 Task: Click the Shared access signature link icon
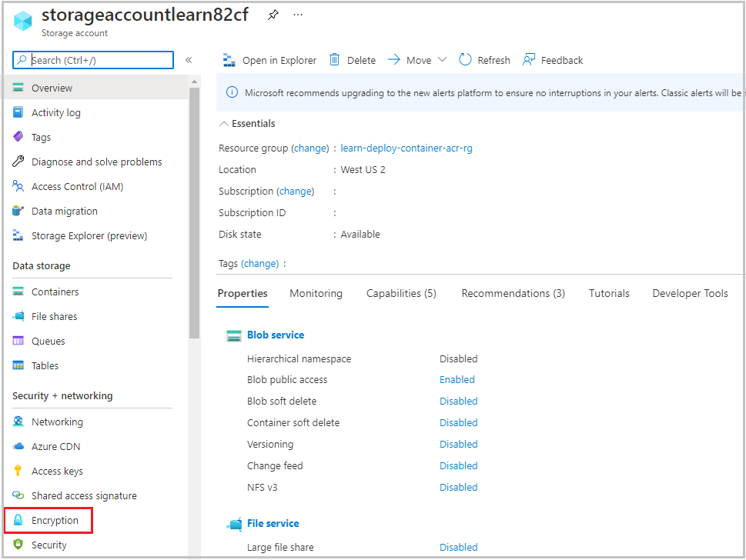[18, 495]
